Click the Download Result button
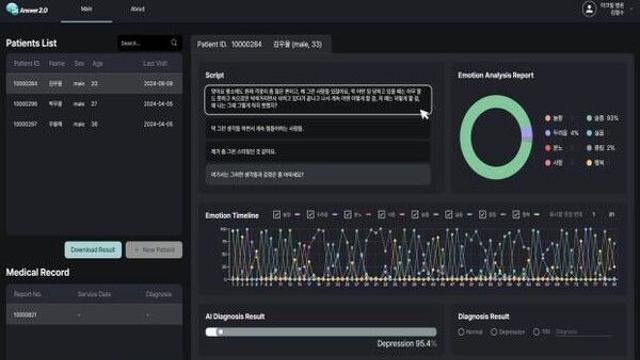640x360 pixels. point(93,249)
